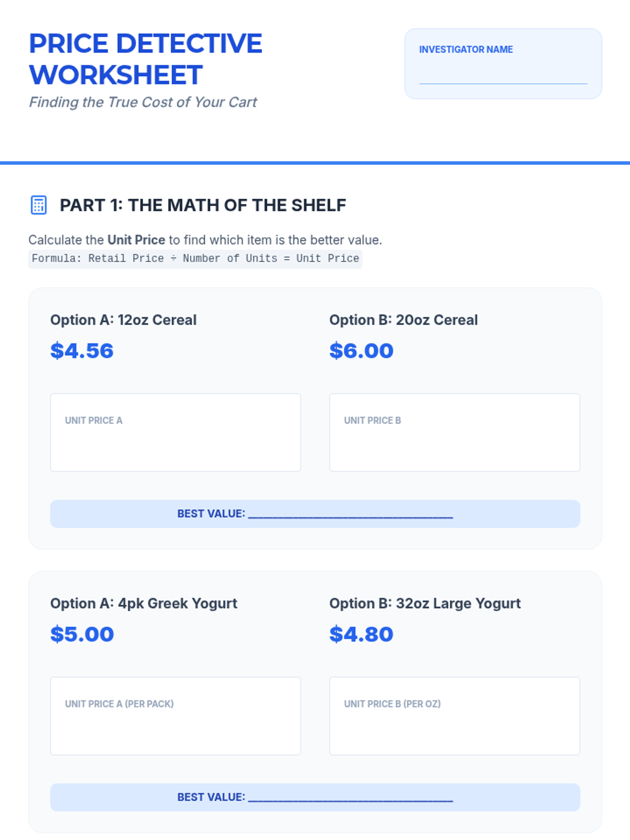Click the Investigator Name input line

click(x=503, y=76)
